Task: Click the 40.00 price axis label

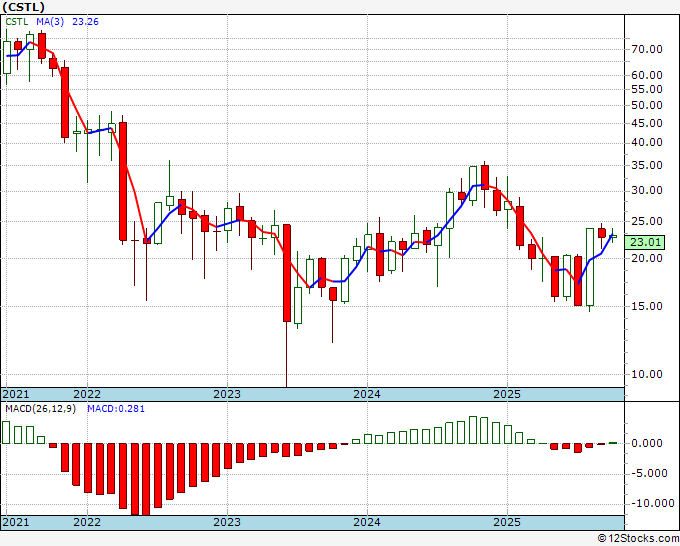Action: click(647, 143)
